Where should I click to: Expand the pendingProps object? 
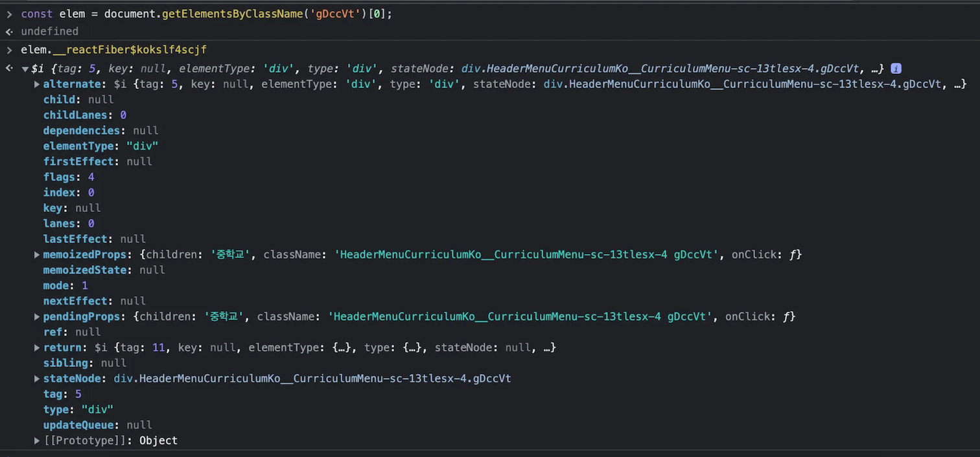37,317
